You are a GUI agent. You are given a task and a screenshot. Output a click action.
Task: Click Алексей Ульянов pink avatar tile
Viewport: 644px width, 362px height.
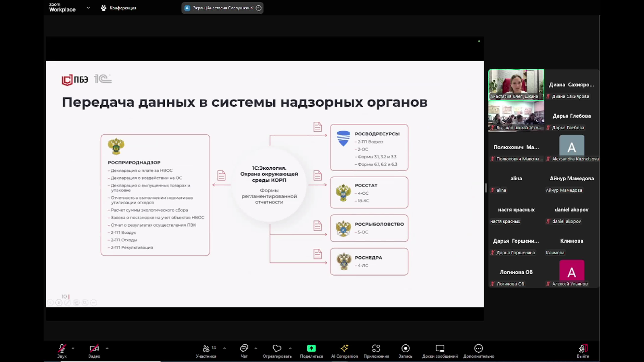(x=572, y=272)
